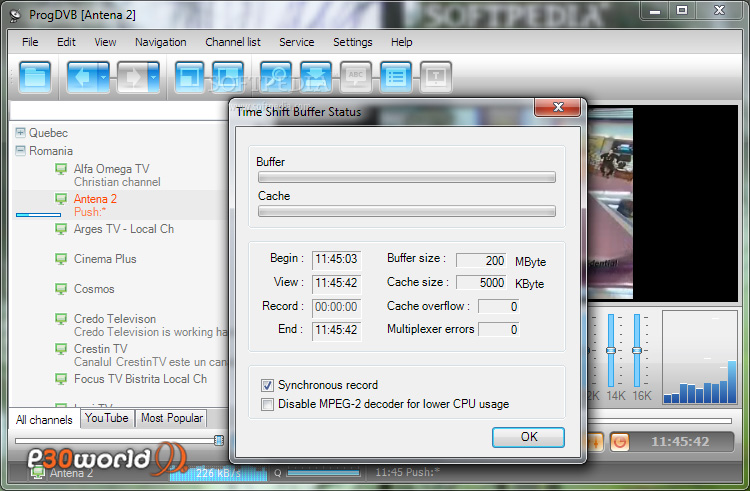Click the filmstrip slider handle below tabs

click(x=219, y=440)
